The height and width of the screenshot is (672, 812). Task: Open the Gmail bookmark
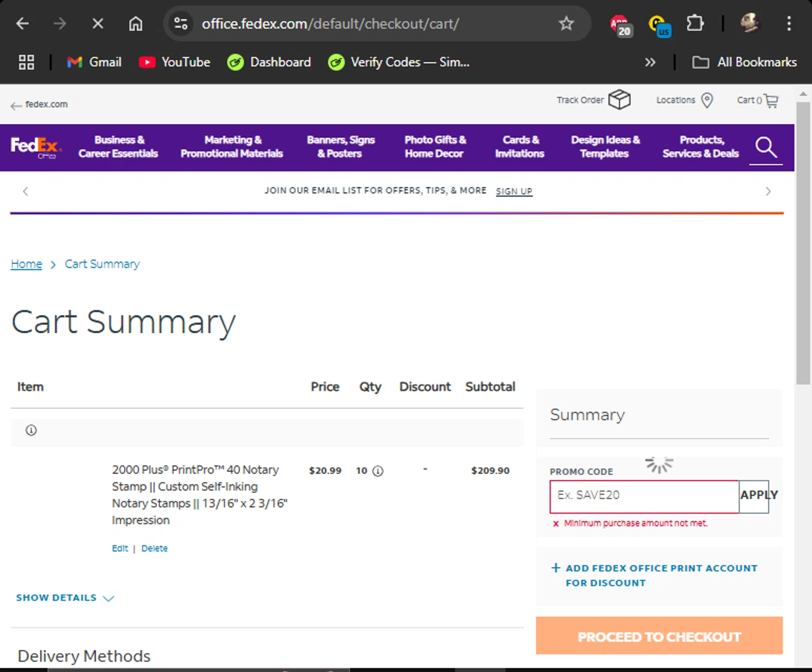click(x=94, y=62)
